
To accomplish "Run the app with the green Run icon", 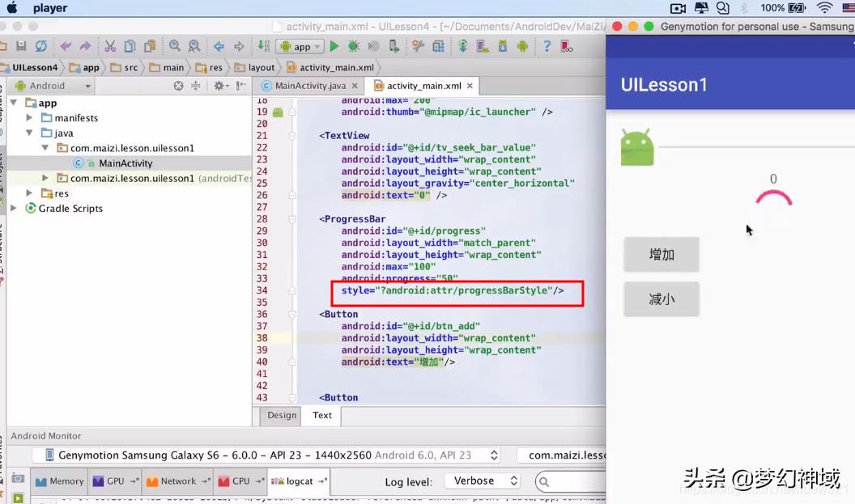I will 334,46.
